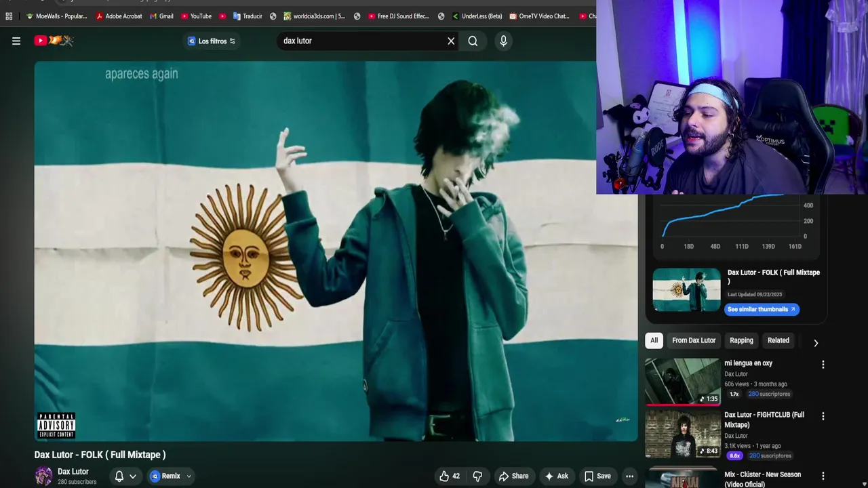
Task: Click the Ask button
Action: [x=556, y=476]
